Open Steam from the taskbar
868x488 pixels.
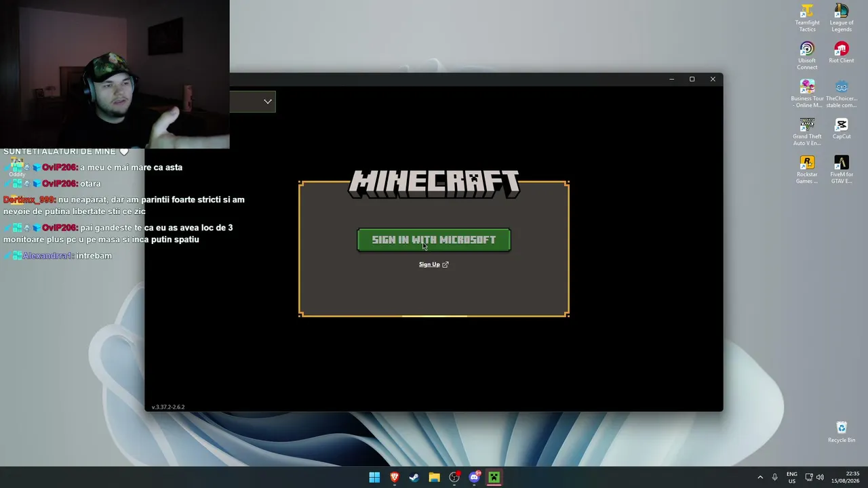coord(414,477)
